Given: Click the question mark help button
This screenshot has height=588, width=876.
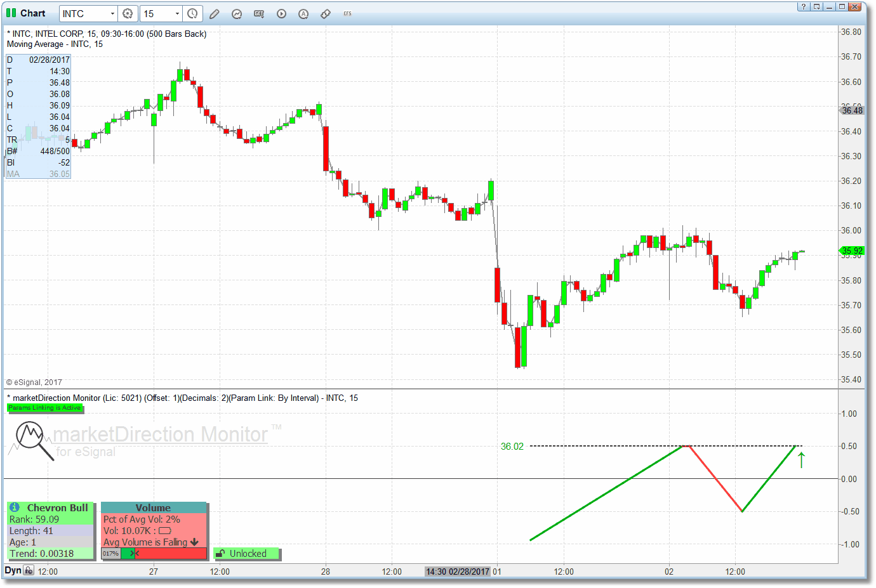Looking at the screenshot, I should [x=804, y=6].
